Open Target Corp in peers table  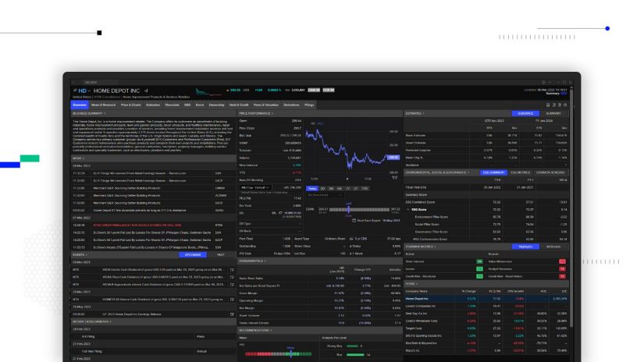tap(414, 328)
